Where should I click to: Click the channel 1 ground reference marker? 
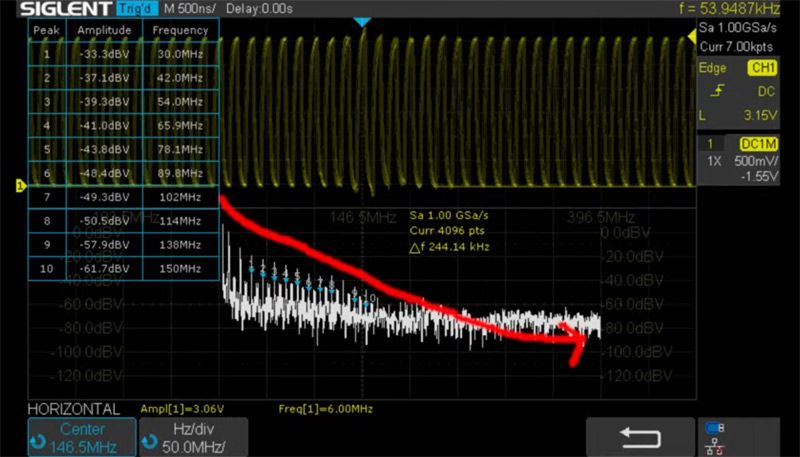(x=17, y=186)
